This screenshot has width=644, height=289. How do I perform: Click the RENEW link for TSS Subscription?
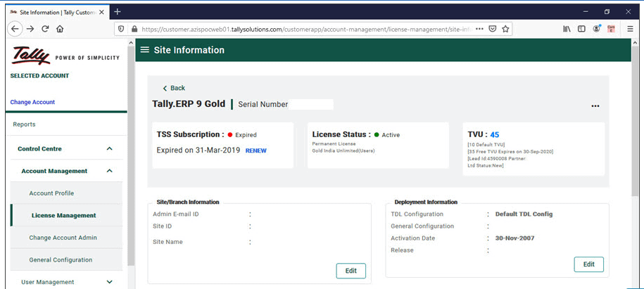(255, 150)
